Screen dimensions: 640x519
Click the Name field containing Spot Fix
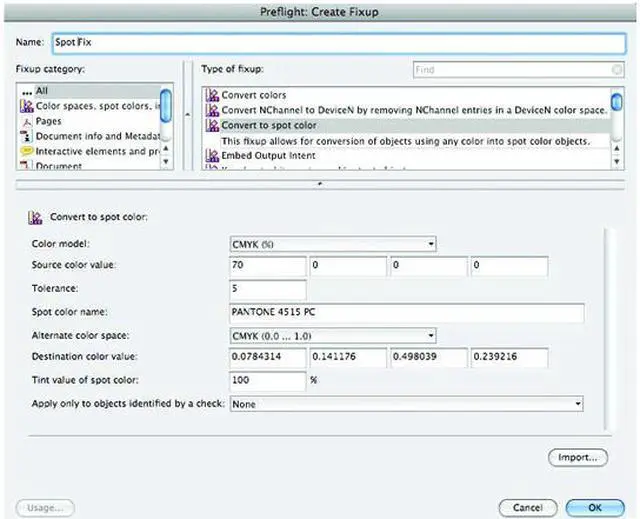pyautogui.click(x=339, y=43)
